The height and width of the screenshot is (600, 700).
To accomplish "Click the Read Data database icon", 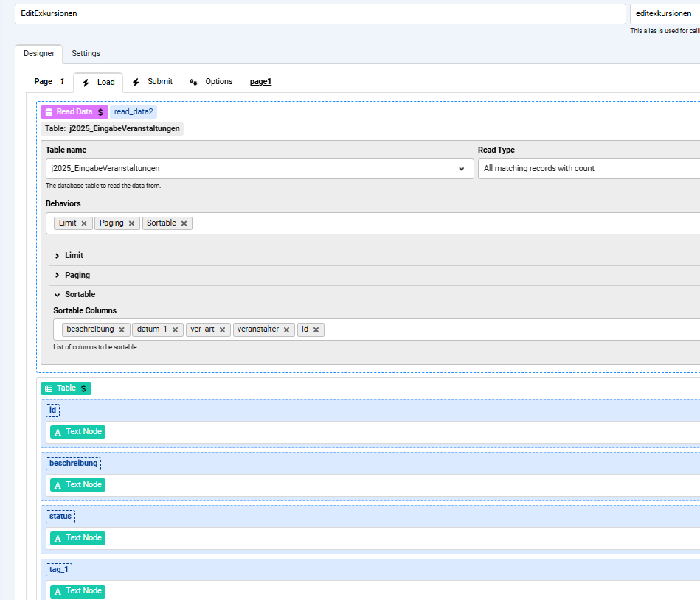I will coord(49,112).
